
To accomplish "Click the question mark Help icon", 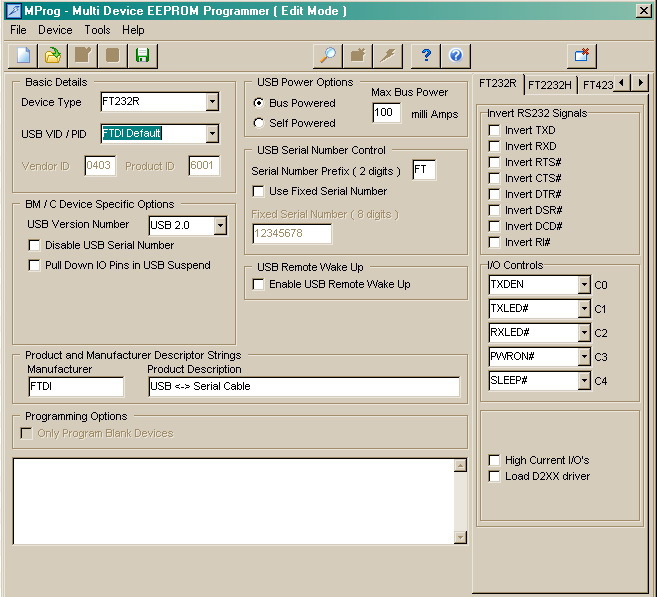I will pyautogui.click(x=427, y=55).
